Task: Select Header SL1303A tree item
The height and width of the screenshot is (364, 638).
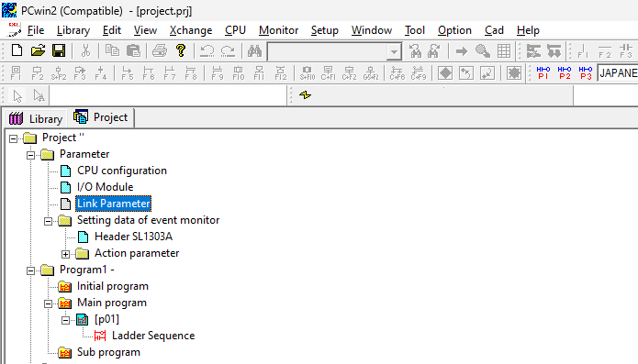Action: [133, 237]
